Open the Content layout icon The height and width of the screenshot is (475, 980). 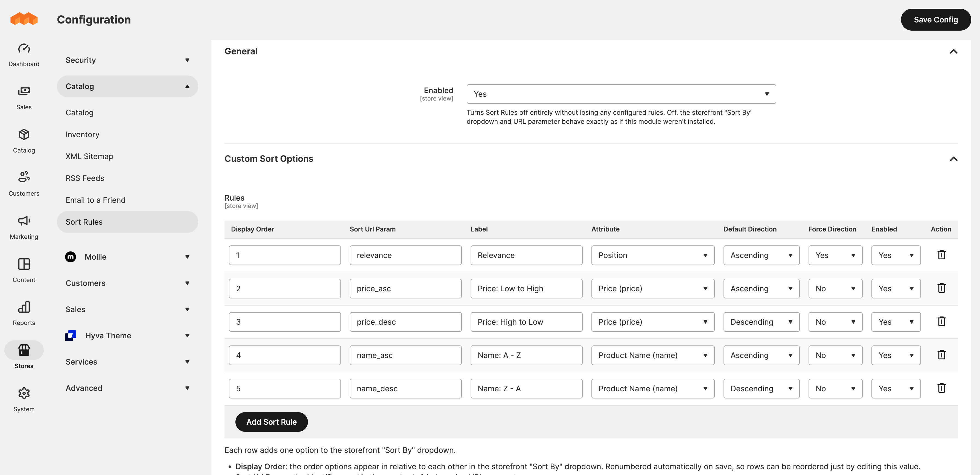tap(24, 263)
